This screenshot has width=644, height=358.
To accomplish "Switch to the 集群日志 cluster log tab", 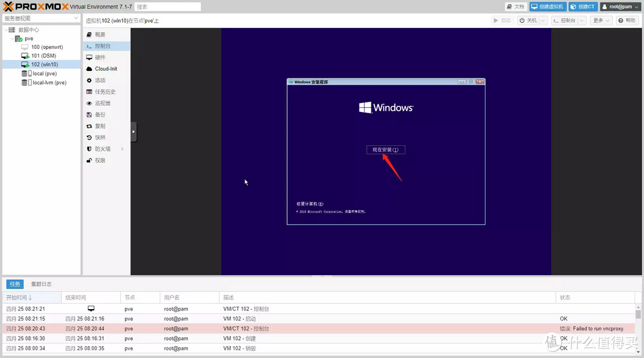I will pyautogui.click(x=41, y=284).
